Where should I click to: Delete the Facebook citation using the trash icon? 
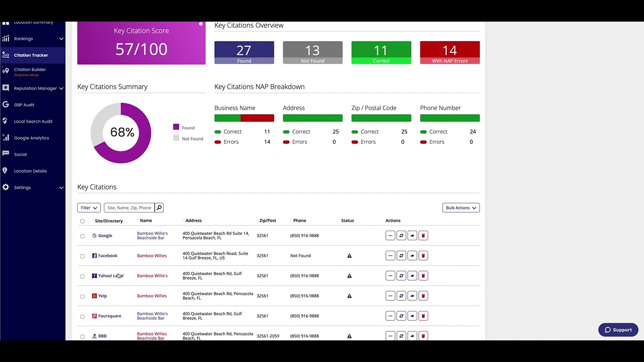point(423,255)
